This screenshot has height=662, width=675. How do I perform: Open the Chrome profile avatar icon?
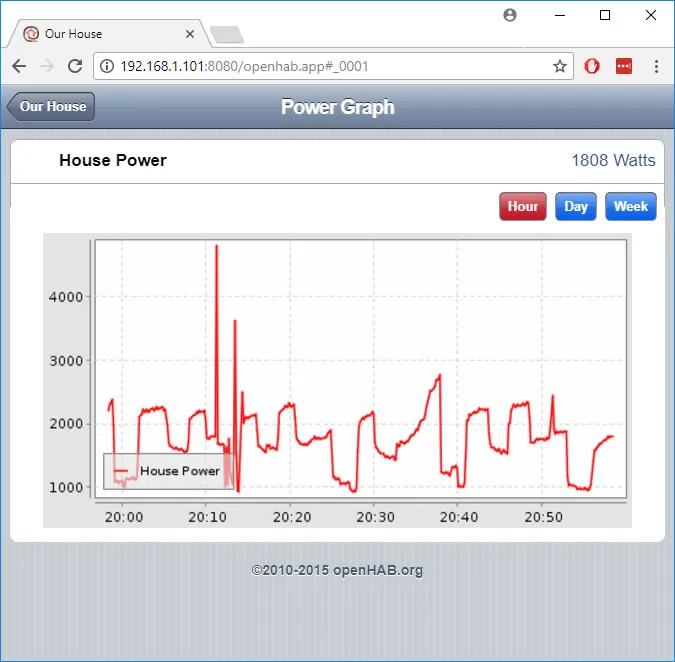[510, 15]
